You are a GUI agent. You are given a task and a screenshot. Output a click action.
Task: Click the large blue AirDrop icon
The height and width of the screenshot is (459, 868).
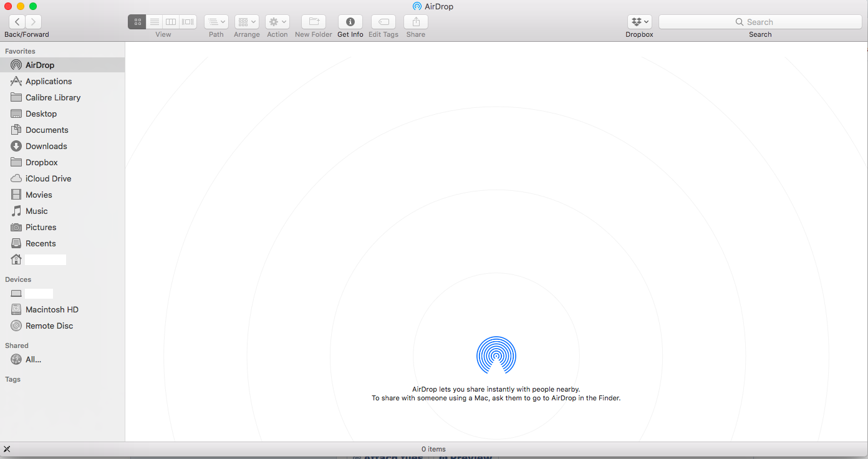[x=496, y=355]
